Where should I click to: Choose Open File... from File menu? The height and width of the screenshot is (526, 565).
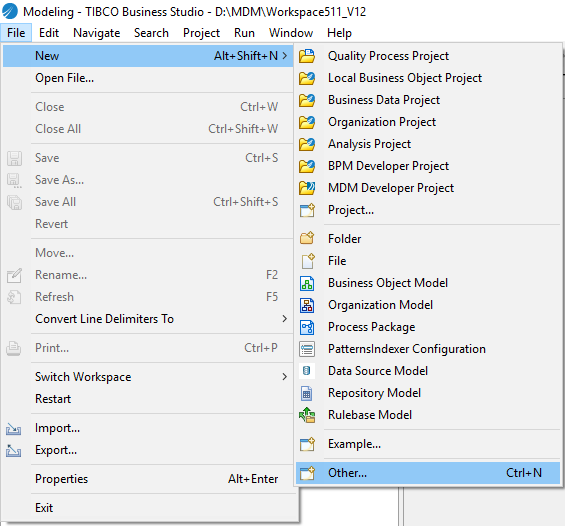point(148,78)
